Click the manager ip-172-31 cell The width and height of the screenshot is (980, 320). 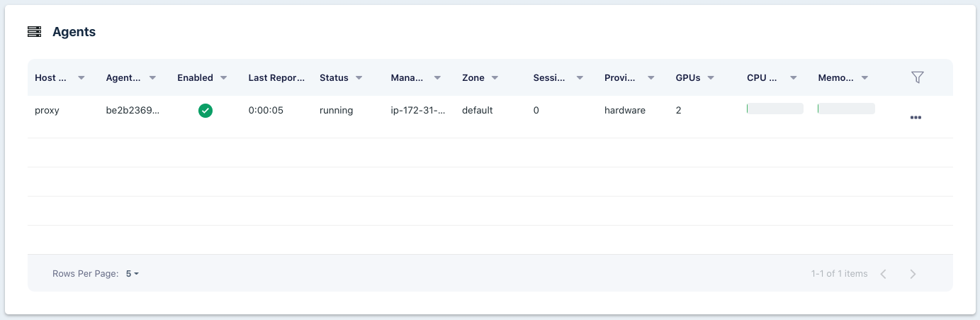click(x=418, y=111)
